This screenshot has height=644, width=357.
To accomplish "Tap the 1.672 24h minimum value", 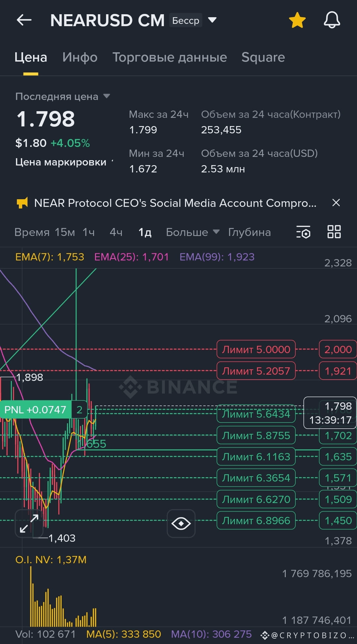I will point(143,169).
